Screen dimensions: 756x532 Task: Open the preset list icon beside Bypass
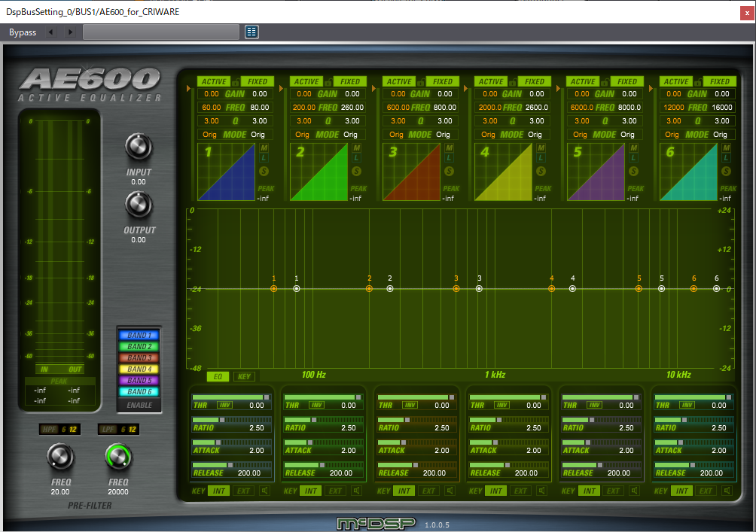(x=251, y=32)
